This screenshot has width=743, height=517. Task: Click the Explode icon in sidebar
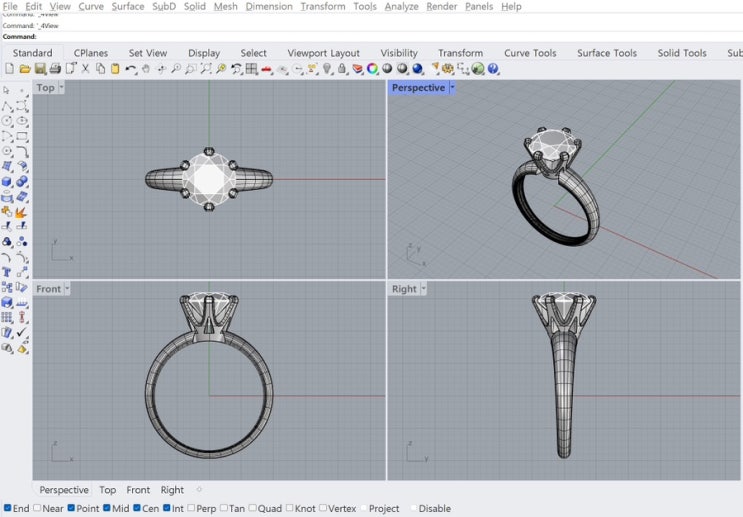pos(21,212)
